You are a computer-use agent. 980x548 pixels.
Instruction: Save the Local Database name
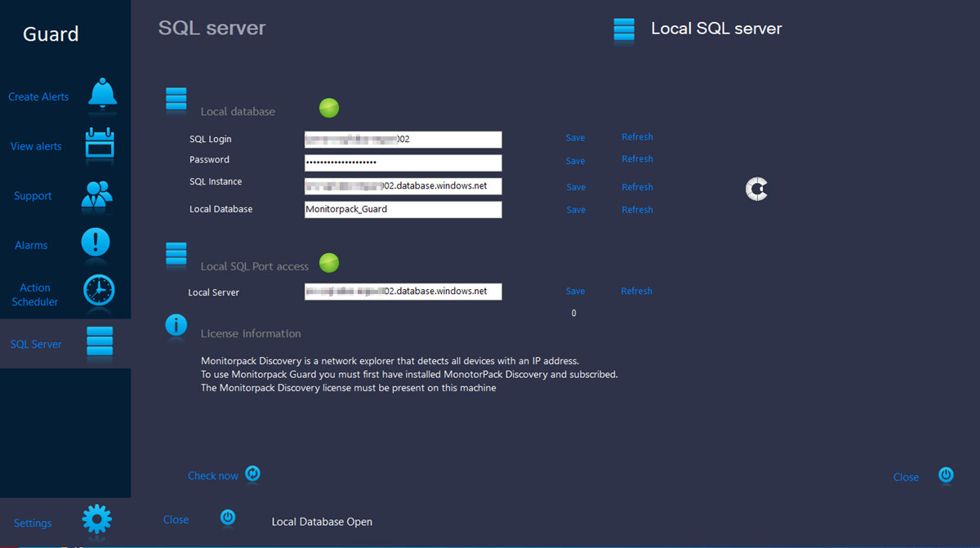point(576,210)
